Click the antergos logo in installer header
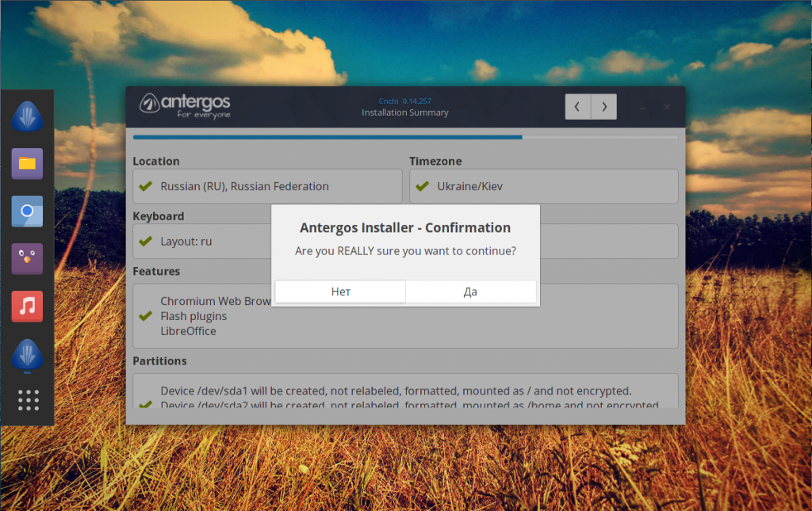 pyautogui.click(x=185, y=105)
